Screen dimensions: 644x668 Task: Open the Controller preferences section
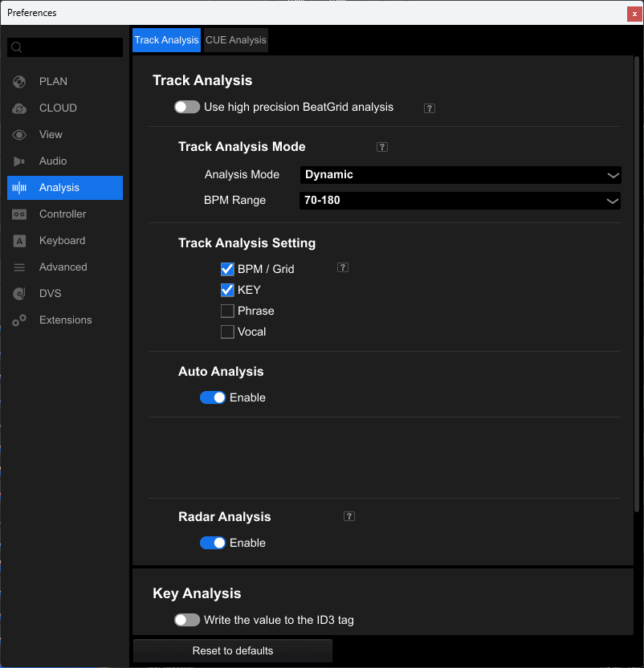pyautogui.click(x=65, y=214)
